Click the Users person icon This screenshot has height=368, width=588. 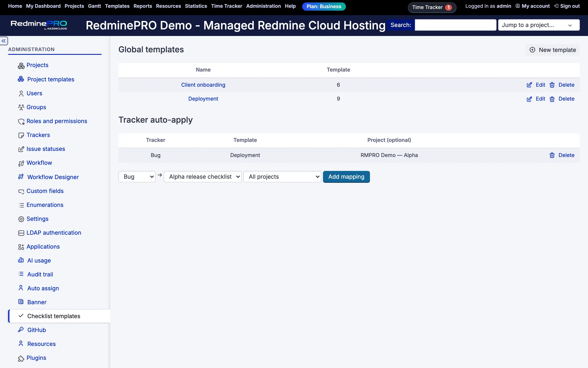(x=21, y=94)
